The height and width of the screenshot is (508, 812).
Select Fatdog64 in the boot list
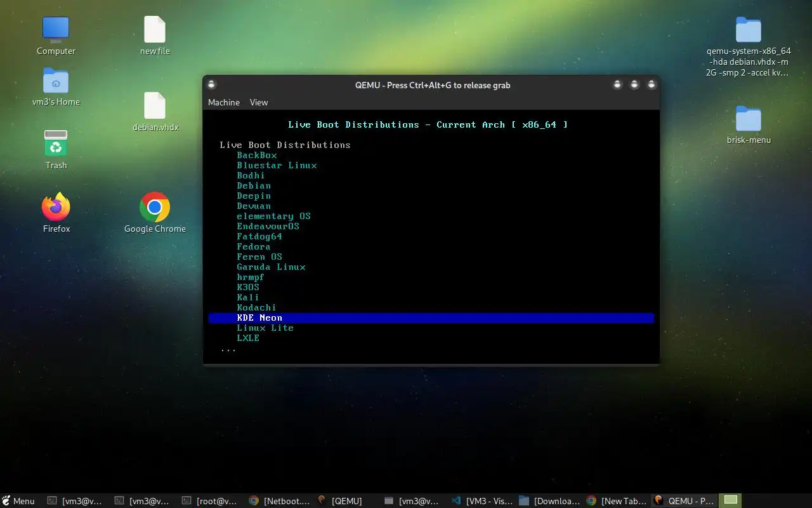[259, 236]
